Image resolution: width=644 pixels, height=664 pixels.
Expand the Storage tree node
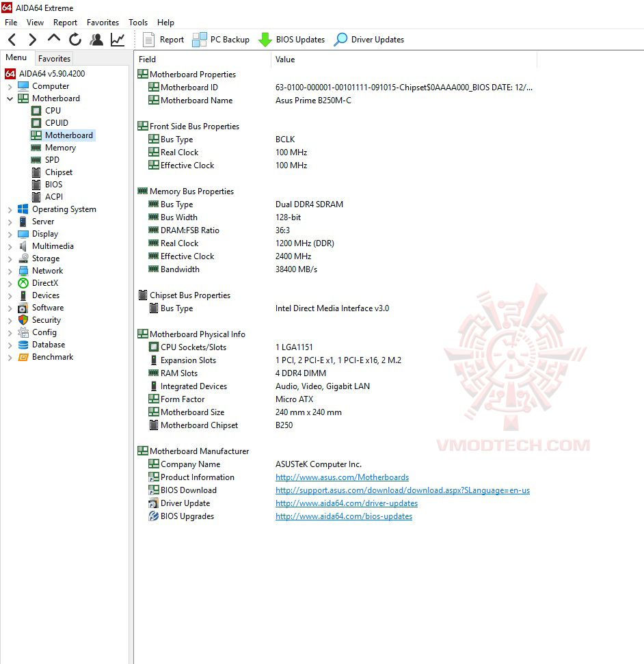10,258
